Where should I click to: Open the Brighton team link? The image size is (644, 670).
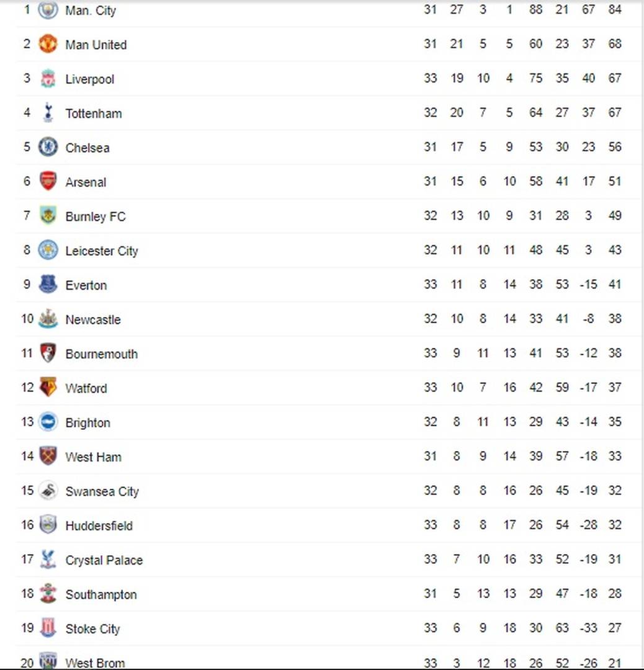[87, 423]
